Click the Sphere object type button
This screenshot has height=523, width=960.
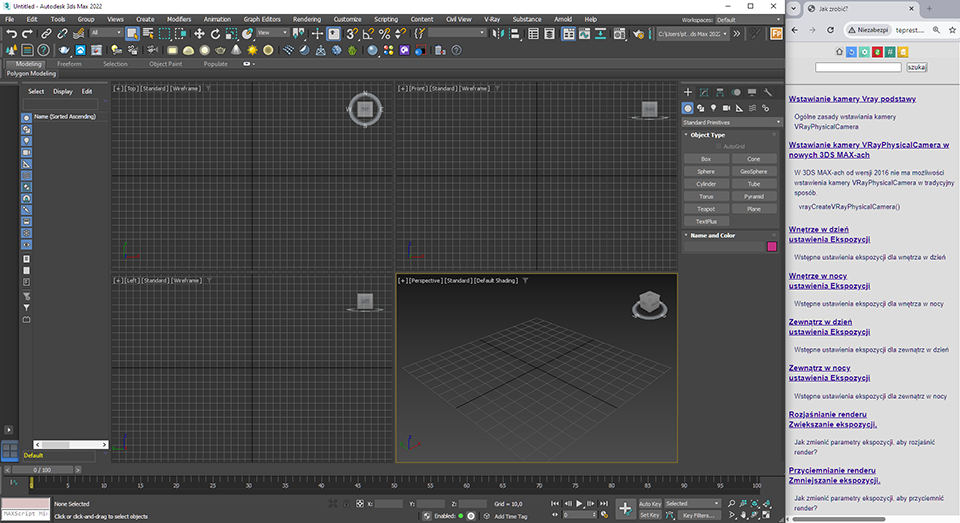click(x=706, y=171)
